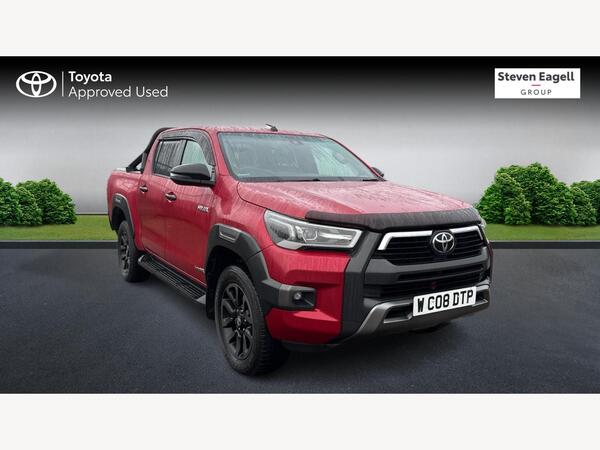Select the Steven Eagell Group logo
The image size is (600, 450).
(x=537, y=83)
